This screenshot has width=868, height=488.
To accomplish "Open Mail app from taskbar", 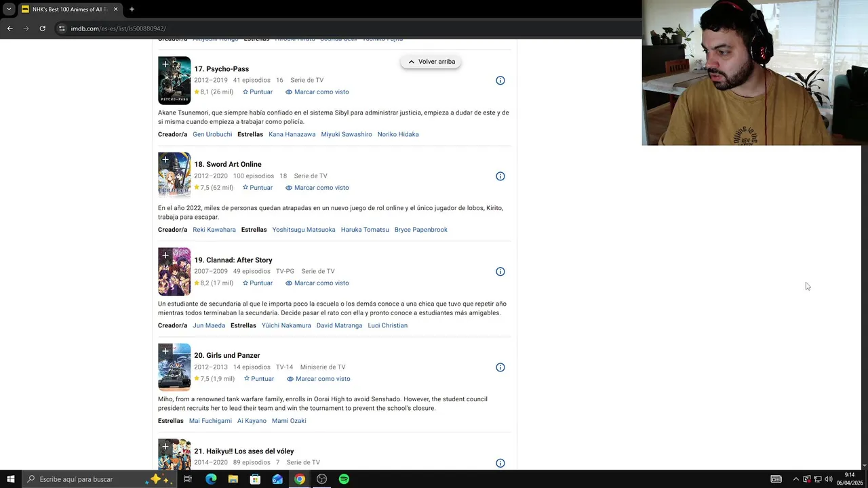I will click(277, 479).
